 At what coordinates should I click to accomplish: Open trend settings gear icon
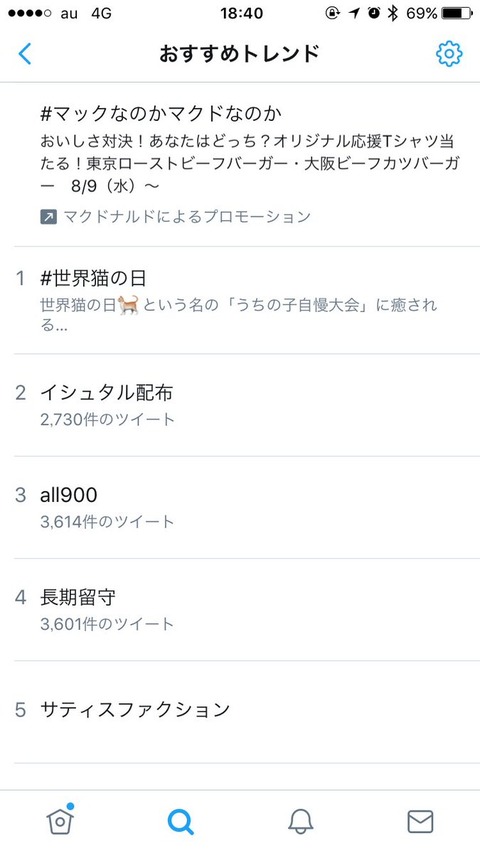[x=449, y=54]
